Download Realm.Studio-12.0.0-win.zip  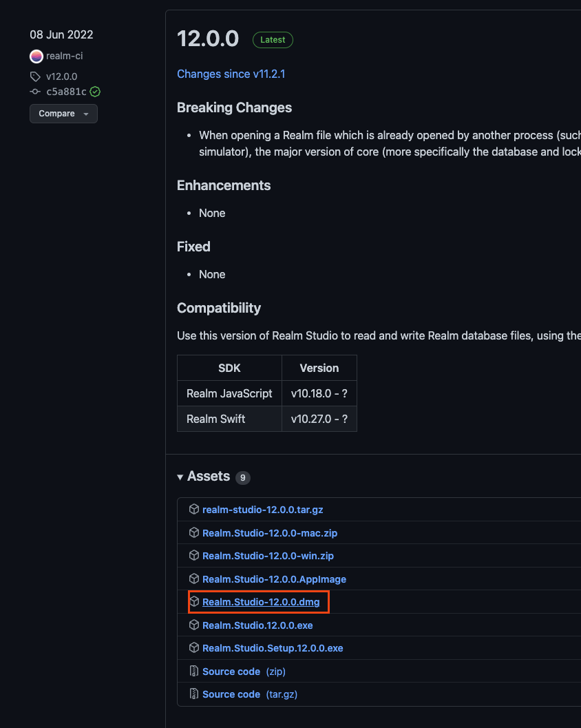point(268,556)
